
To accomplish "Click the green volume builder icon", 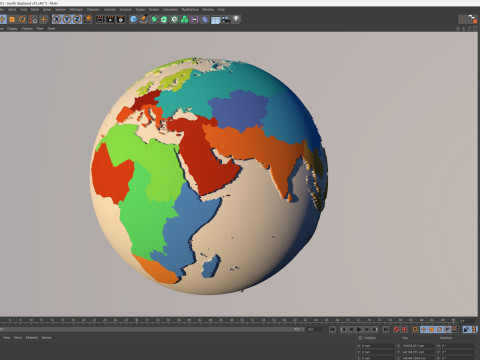I will coord(185,19).
